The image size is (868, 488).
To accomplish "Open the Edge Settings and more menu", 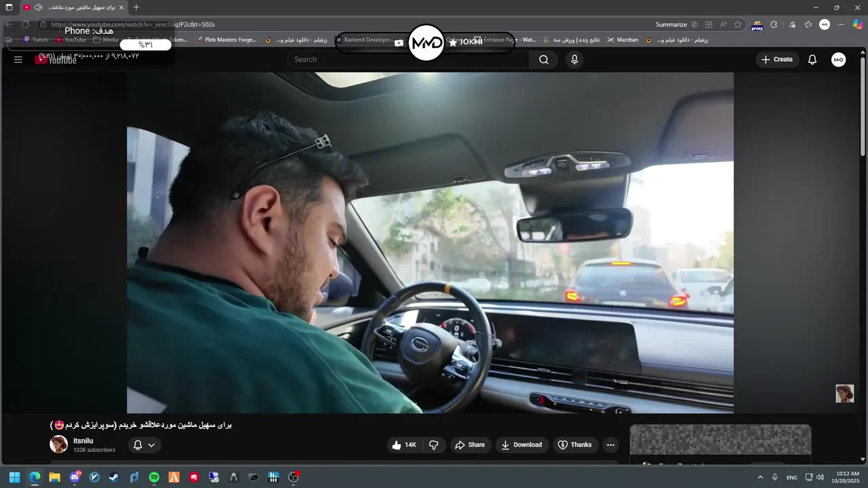I will (841, 24).
